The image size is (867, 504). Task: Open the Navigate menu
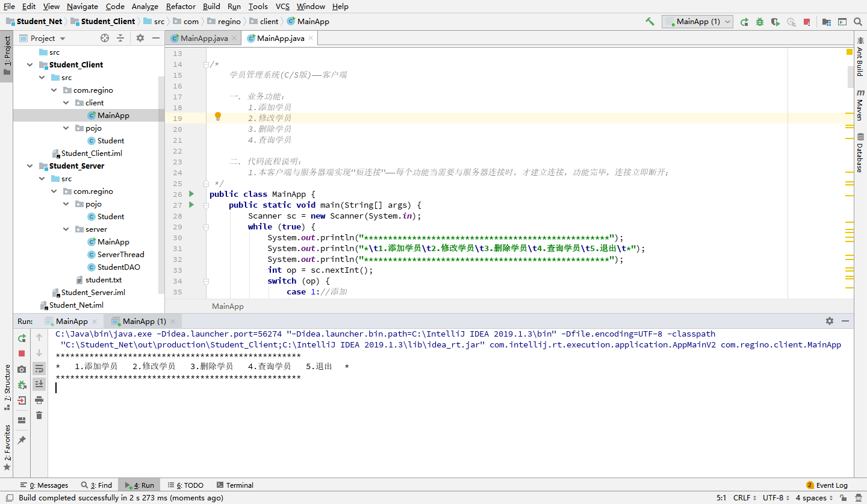pos(82,6)
